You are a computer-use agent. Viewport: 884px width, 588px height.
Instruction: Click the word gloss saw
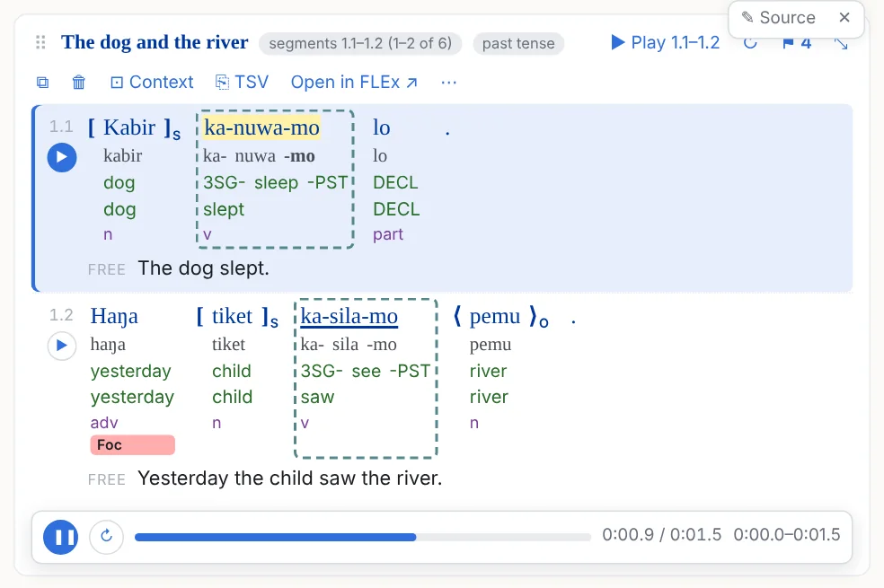coord(317,397)
